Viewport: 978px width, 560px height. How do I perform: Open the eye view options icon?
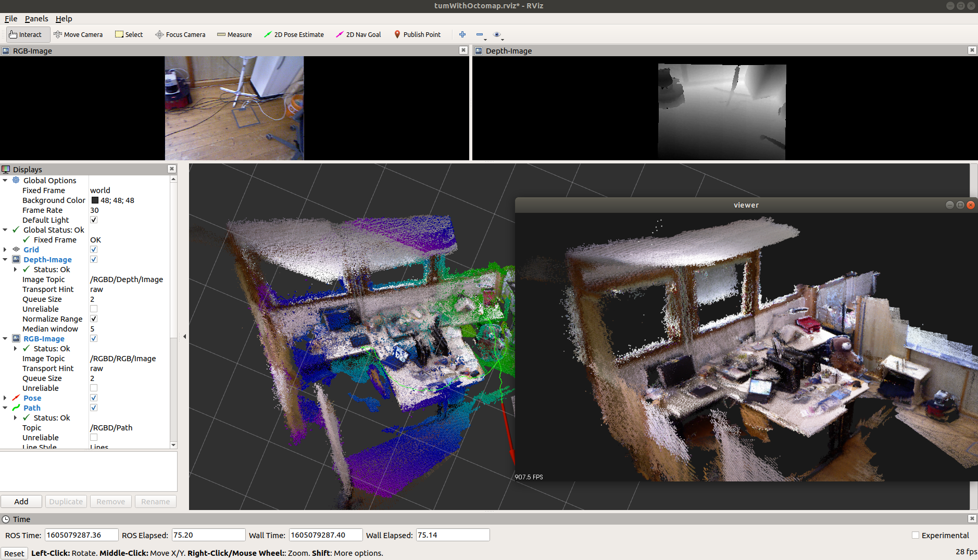coord(497,34)
